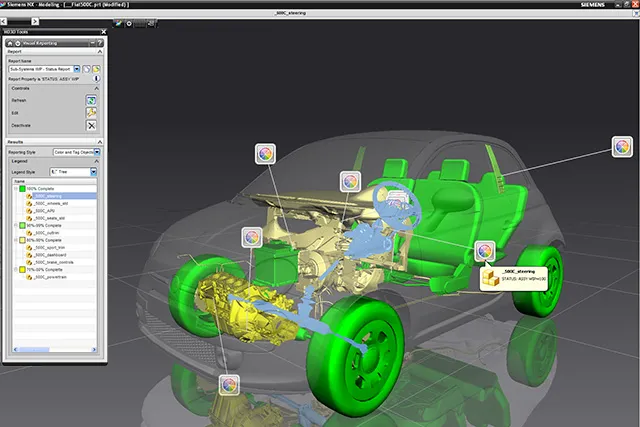This screenshot has height=427, width=640.
Task: Collapse the Controls section
Action: (97, 88)
